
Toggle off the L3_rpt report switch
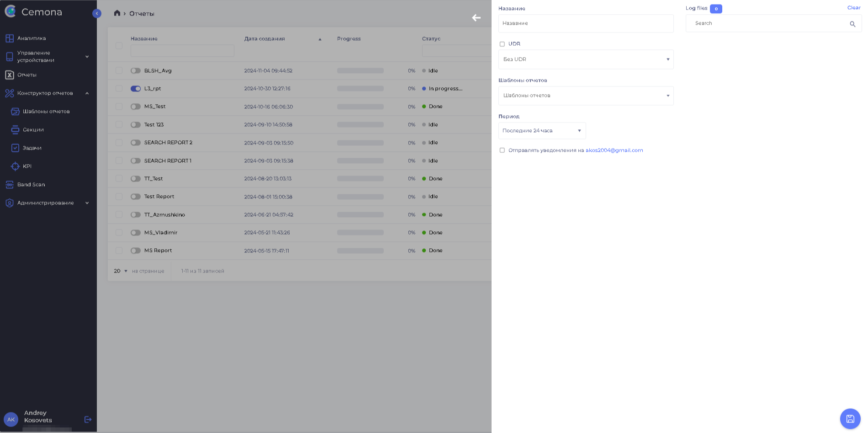pyautogui.click(x=136, y=89)
